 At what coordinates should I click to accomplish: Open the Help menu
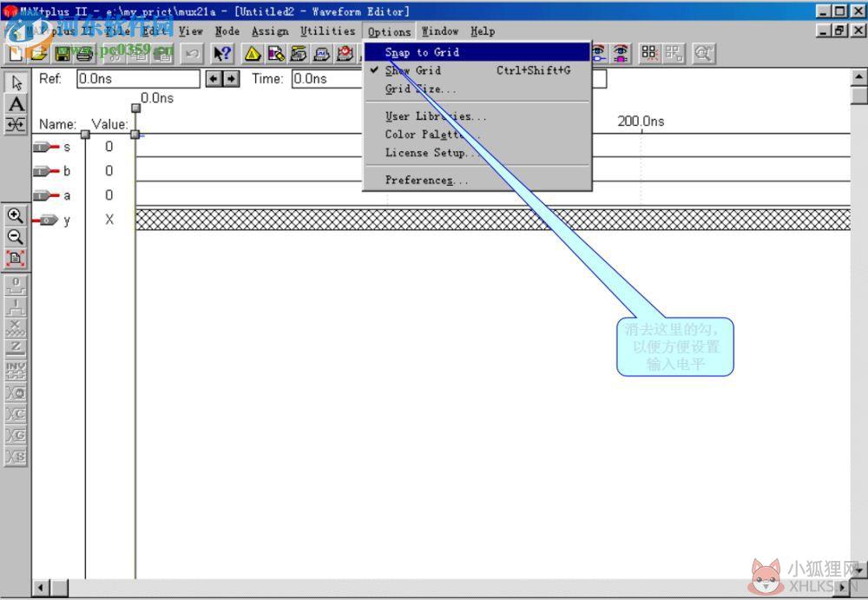pyautogui.click(x=483, y=31)
